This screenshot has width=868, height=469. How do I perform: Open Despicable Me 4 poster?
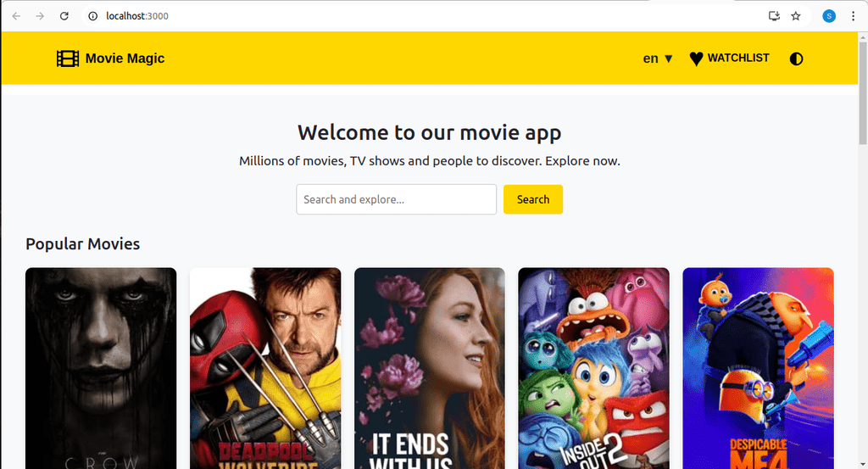(758, 368)
